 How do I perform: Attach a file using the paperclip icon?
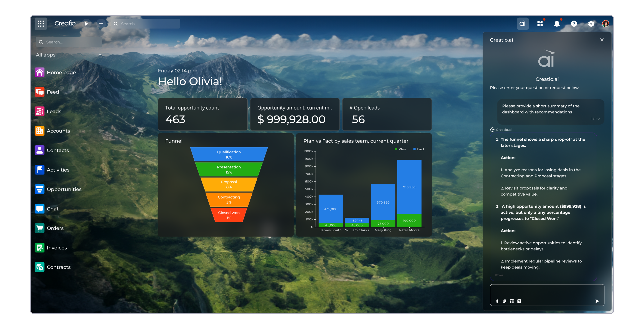(504, 301)
